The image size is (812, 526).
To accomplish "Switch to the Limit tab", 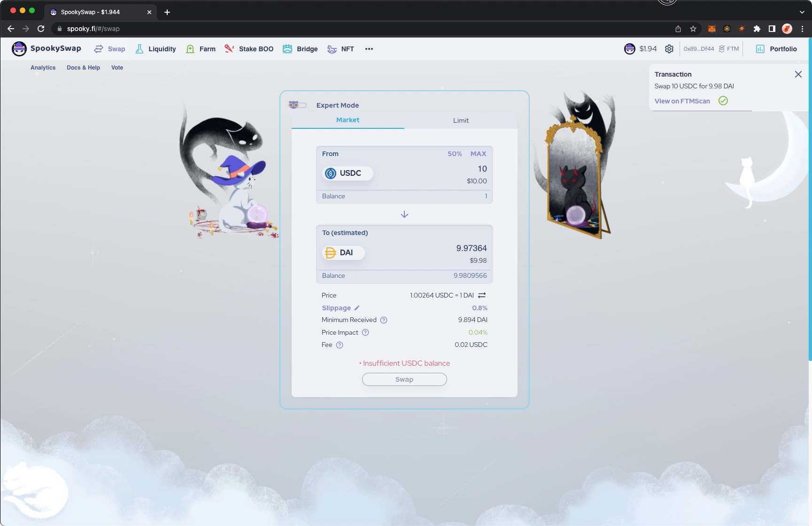I will point(461,120).
